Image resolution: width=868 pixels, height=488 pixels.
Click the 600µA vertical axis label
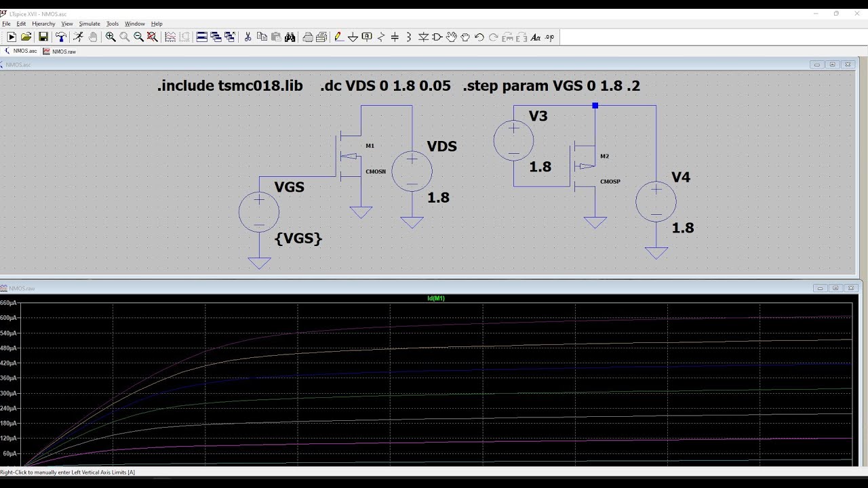coord(8,318)
